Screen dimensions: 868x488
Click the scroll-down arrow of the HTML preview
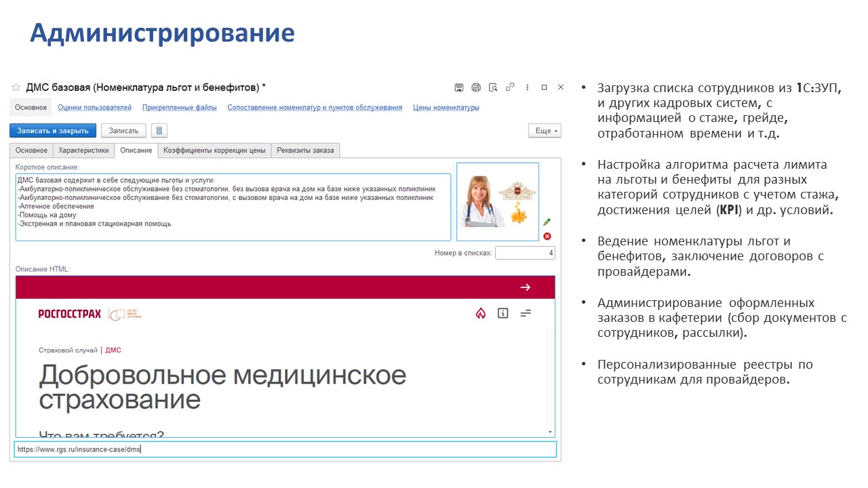[551, 430]
